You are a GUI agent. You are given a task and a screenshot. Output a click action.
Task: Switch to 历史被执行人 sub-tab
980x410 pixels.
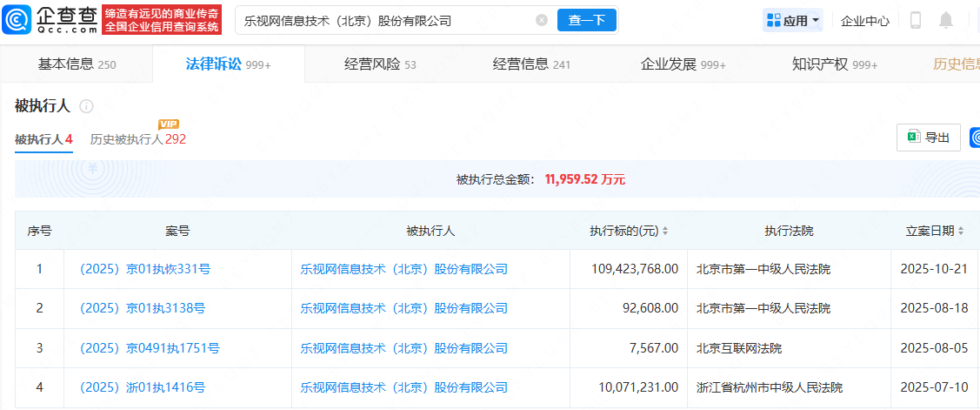point(137,139)
